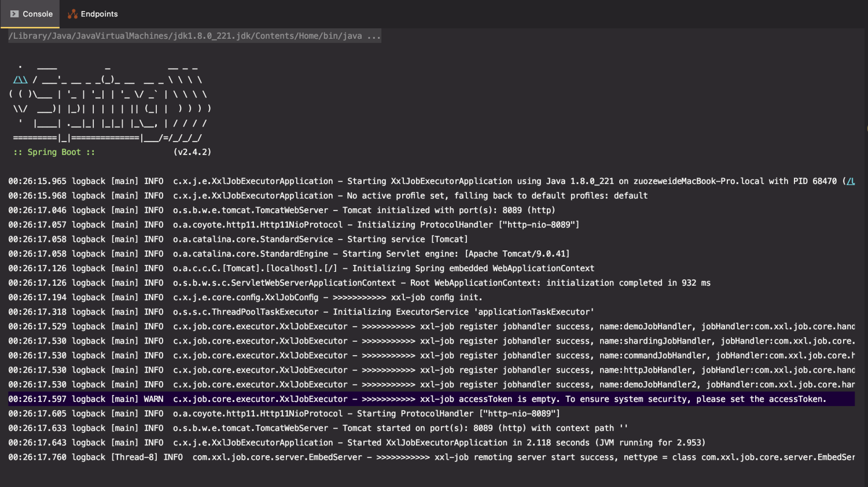Image resolution: width=868 pixels, height=487 pixels.
Task: Click the Thread-8 remoting server start success line
Action: click(432, 457)
